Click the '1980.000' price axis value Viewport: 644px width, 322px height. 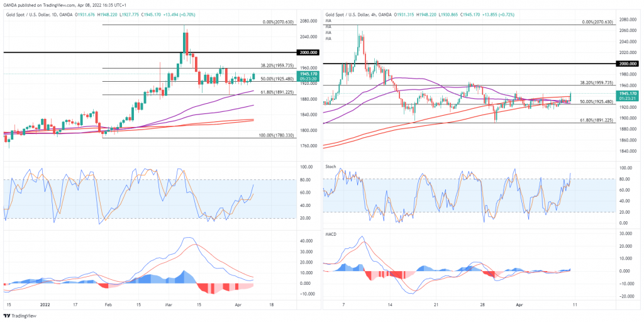[x=627, y=74]
